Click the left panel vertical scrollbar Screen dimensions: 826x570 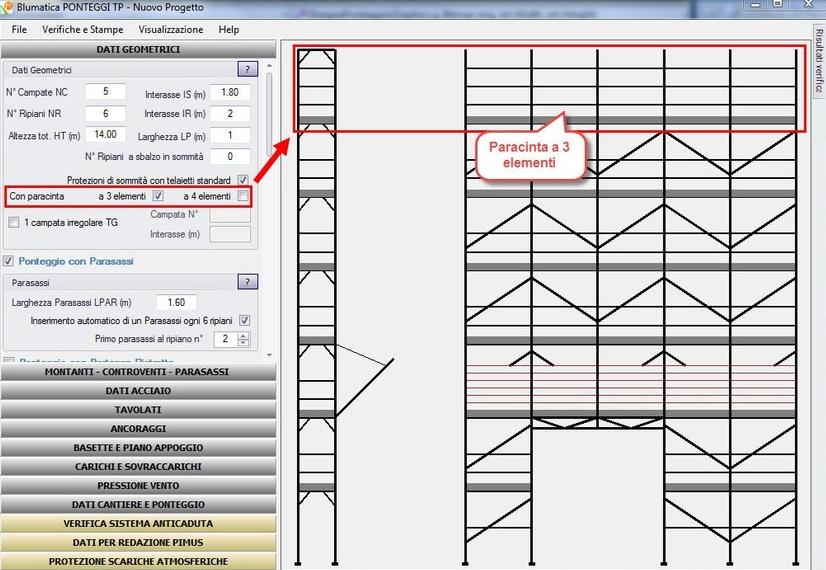click(x=269, y=200)
